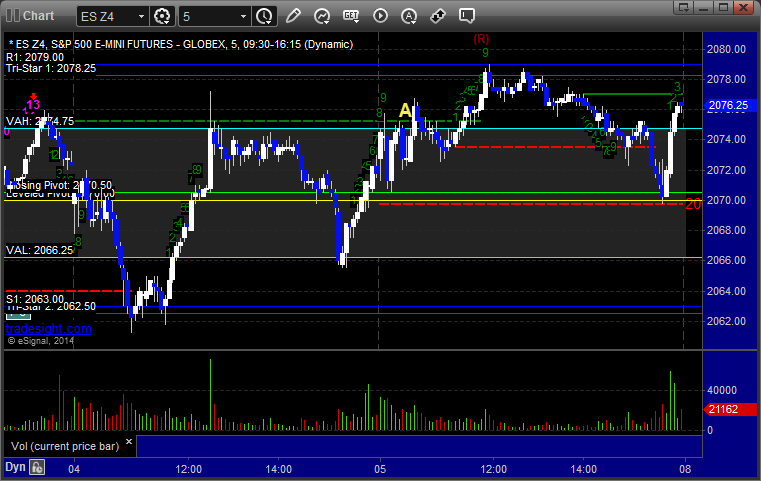Expand the interval 5 dropdown

tap(244, 17)
